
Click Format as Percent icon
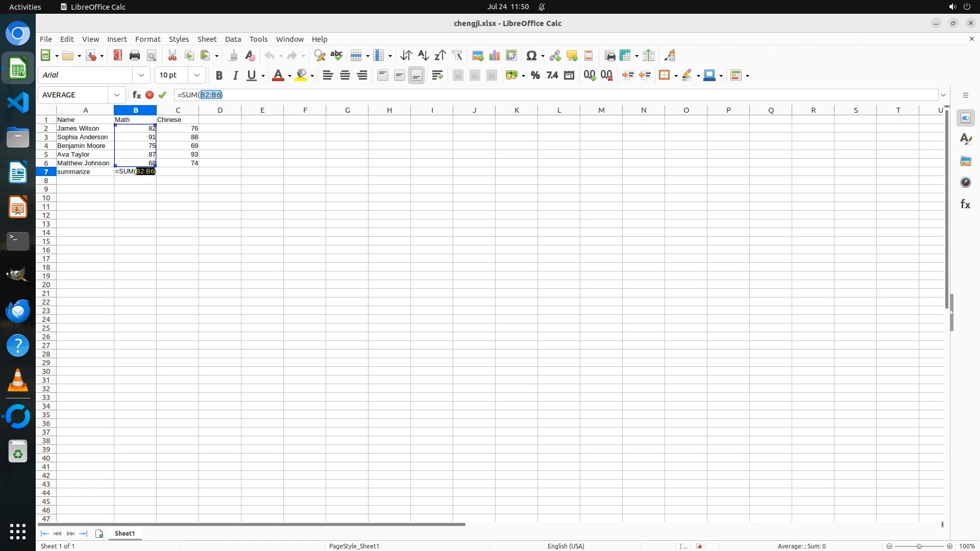coord(535,76)
